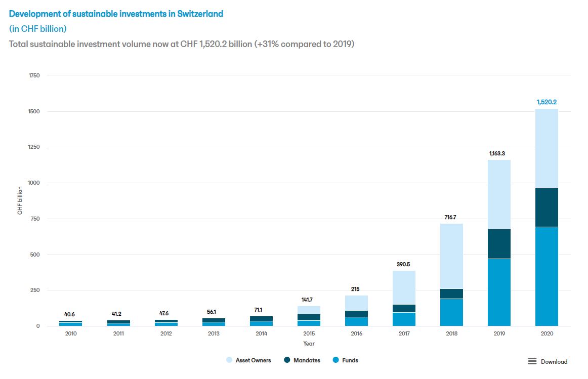Click the Download option
The image size is (588, 379).
click(553, 361)
